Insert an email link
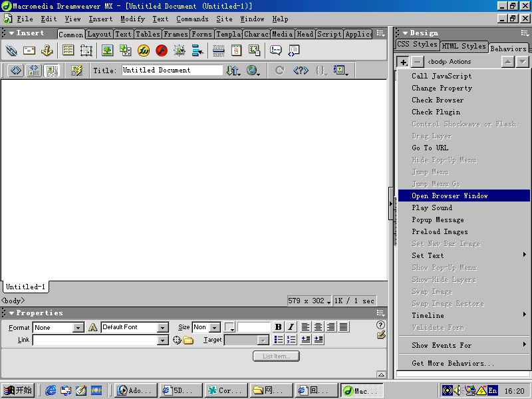 click(29, 51)
